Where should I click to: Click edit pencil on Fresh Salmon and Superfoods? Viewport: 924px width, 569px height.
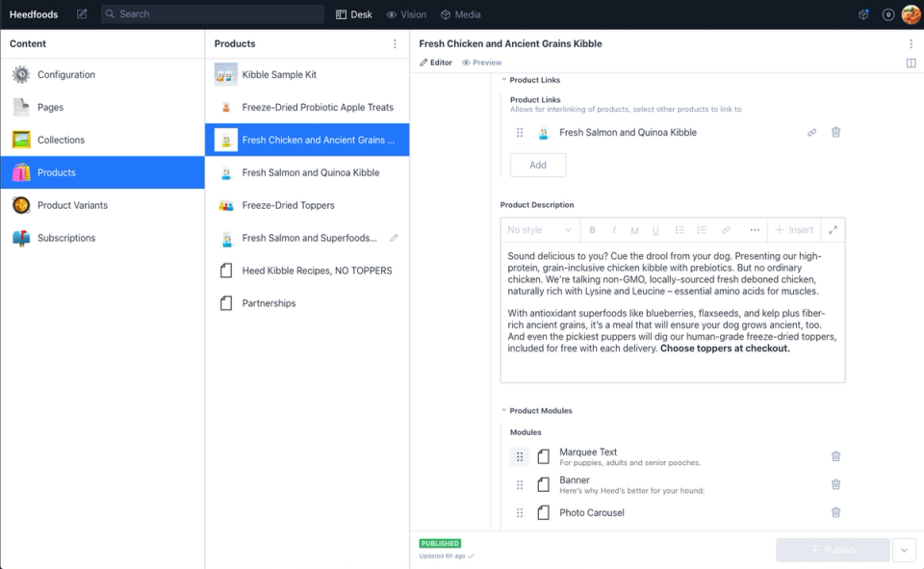pyautogui.click(x=394, y=238)
